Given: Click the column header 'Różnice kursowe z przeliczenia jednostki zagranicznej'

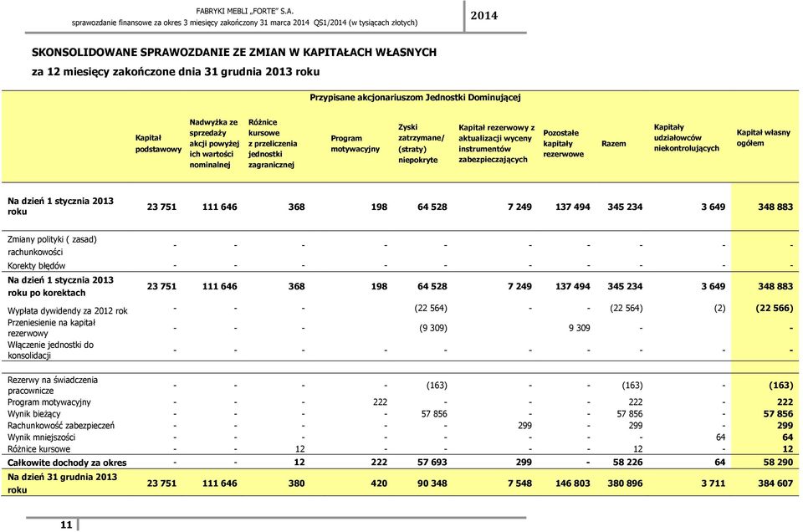Looking at the screenshot, I should point(273,143).
